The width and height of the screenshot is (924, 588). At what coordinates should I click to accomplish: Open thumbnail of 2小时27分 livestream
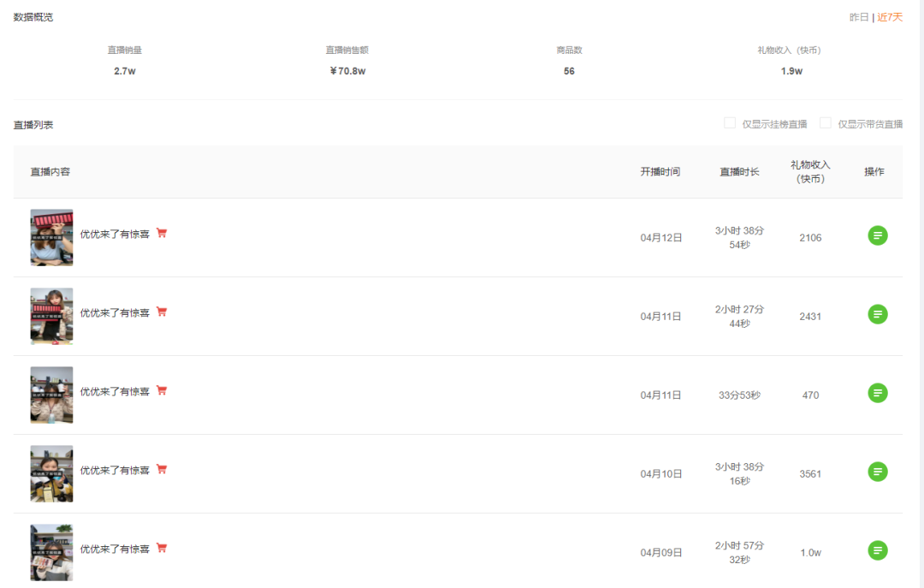click(x=52, y=316)
